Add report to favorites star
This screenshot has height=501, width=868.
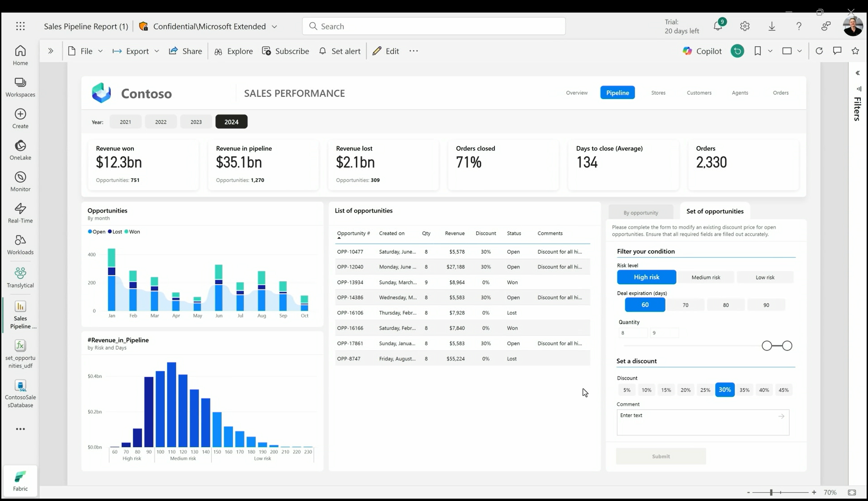tap(855, 51)
